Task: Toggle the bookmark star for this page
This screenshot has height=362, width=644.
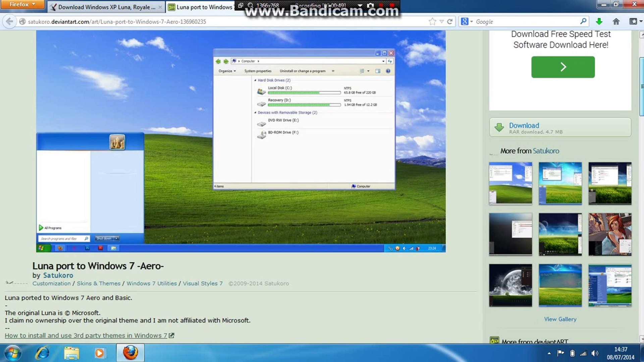Action: [432, 21]
